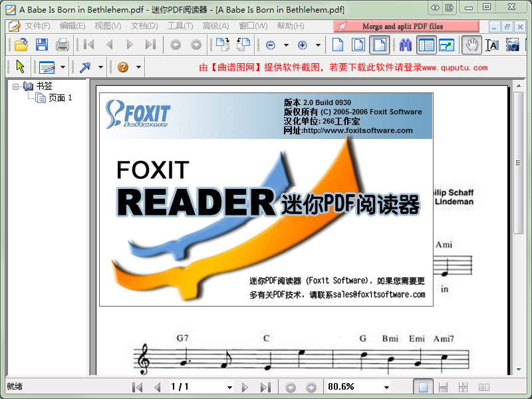Go to first page in top toolbar
Image resolution: width=532 pixels, height=399 pixels.
89,45
